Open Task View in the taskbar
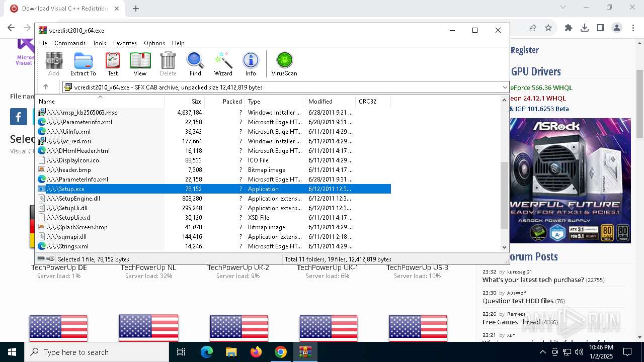The width and height of the screenshot is (644, 362). click(x=181, y=352)
